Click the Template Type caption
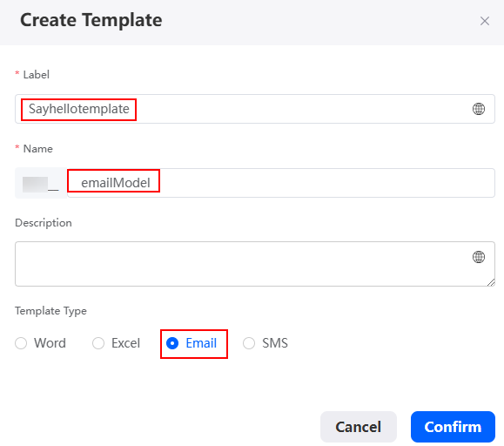The height and width of the screenshot is (446, 504). point(50,311)
